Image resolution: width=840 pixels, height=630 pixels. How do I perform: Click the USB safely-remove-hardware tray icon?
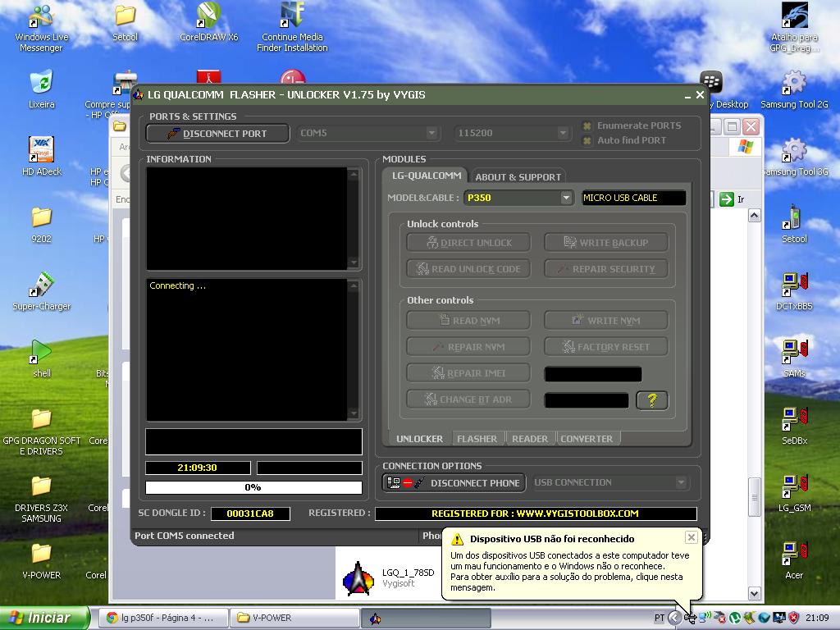coord(690,618)
